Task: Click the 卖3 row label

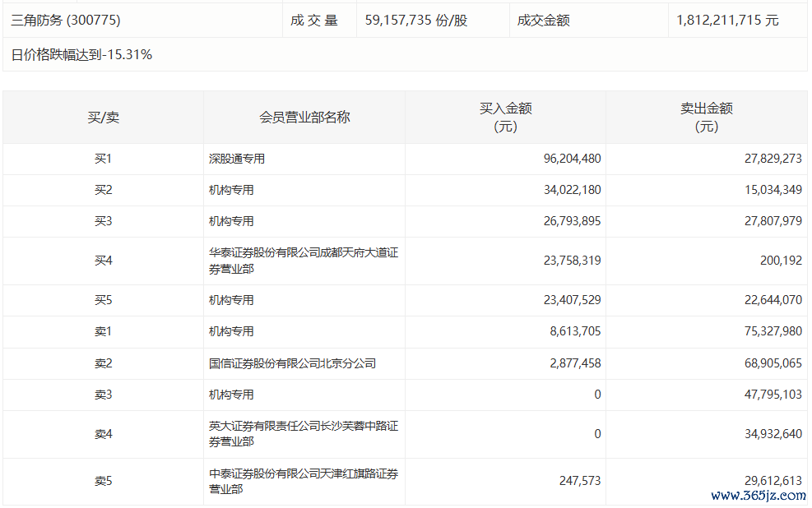Action: [103, 395]
